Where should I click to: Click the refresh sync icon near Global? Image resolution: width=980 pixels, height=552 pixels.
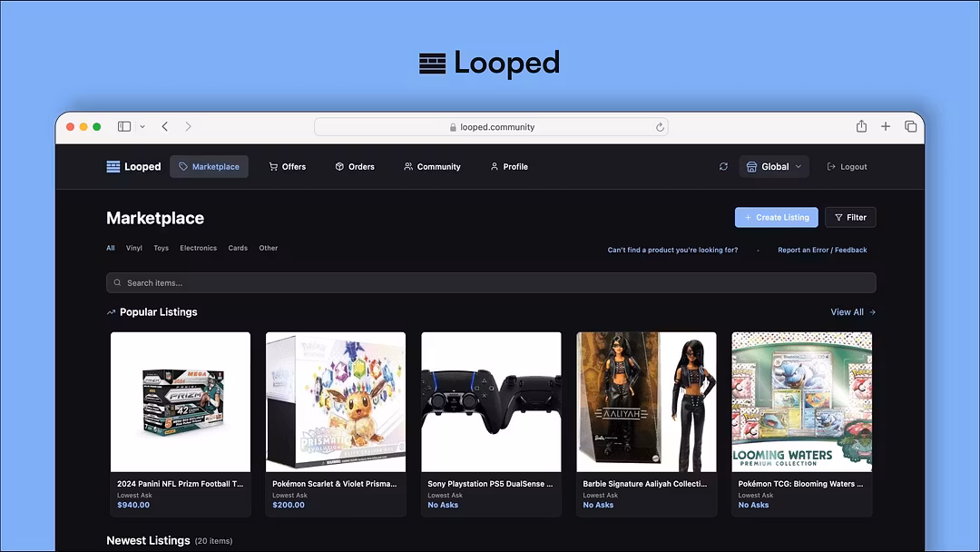(x=723, y=166)
